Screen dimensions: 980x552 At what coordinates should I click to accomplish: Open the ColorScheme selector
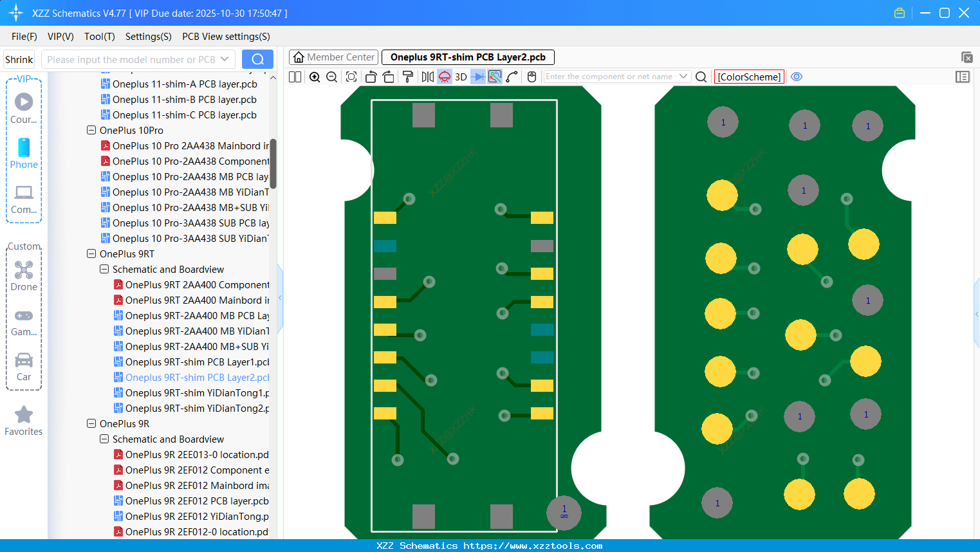coord(749,77)
